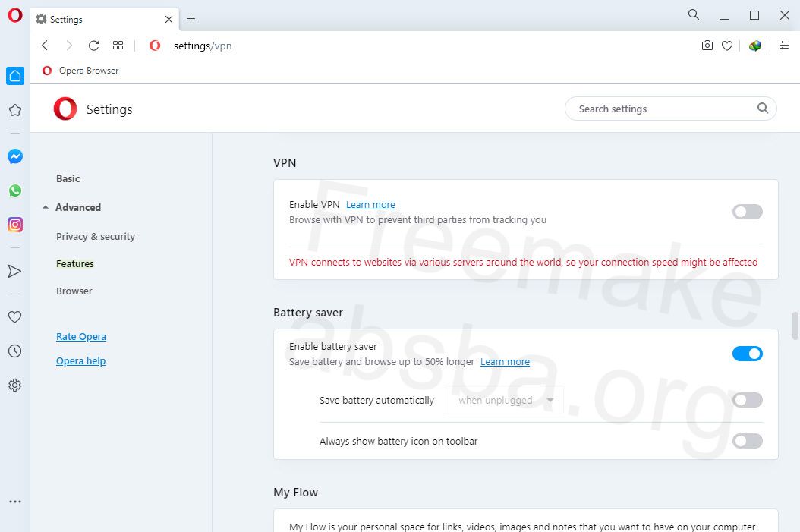800x532 pixels.
Task: Open the heart icon in the sidebar
Action: (14, 316)
